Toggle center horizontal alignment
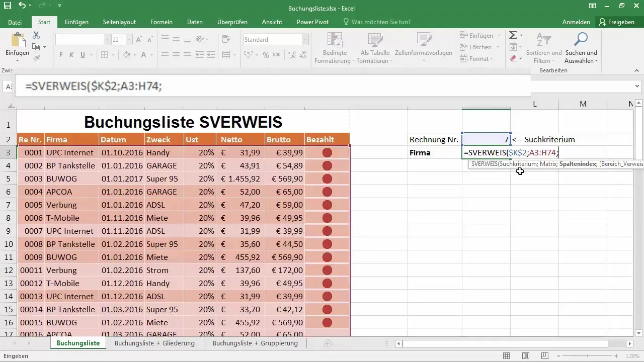644x362 pixels. 176,55
